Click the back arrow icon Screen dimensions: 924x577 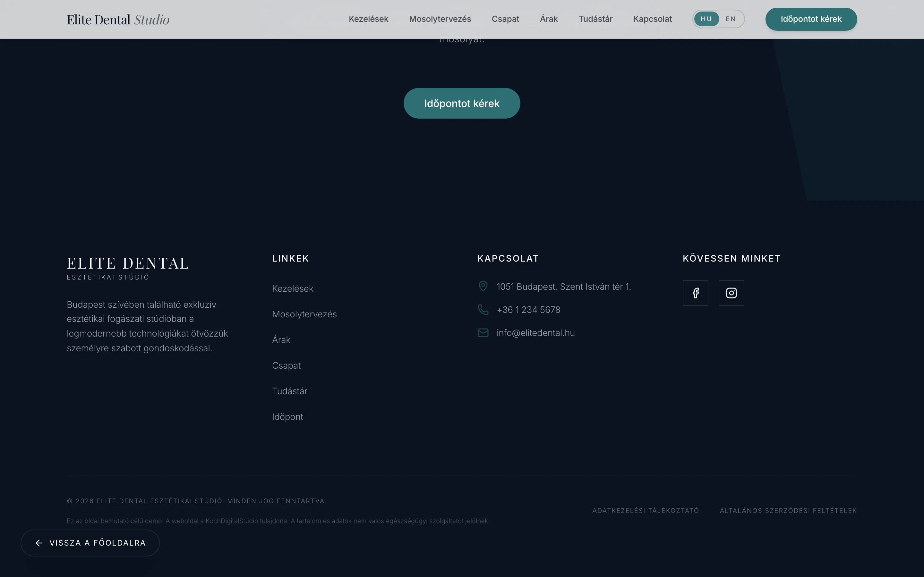[39, 543]
